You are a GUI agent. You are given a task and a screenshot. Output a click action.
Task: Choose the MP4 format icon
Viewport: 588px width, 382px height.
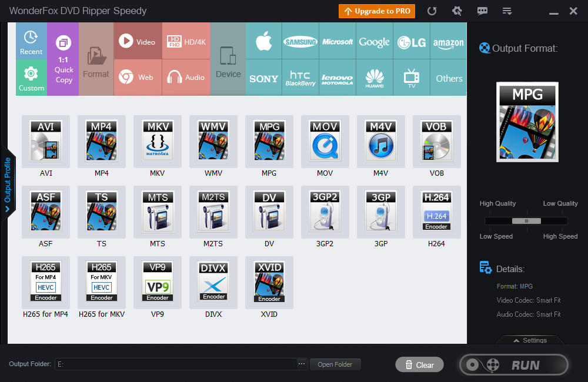(101, 141)
